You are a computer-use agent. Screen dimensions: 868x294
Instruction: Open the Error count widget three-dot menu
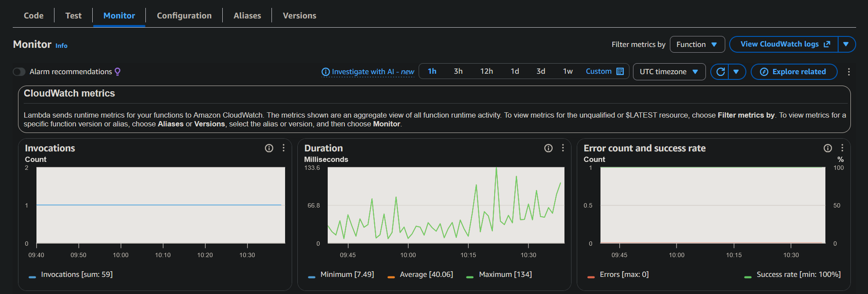tap(842, 148)
